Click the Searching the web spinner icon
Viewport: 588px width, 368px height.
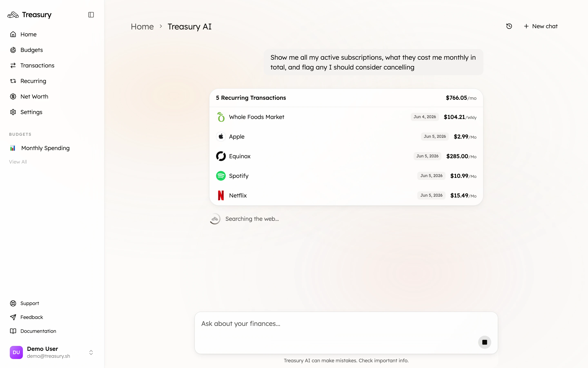pyautogui.click(x=215, y=219)
